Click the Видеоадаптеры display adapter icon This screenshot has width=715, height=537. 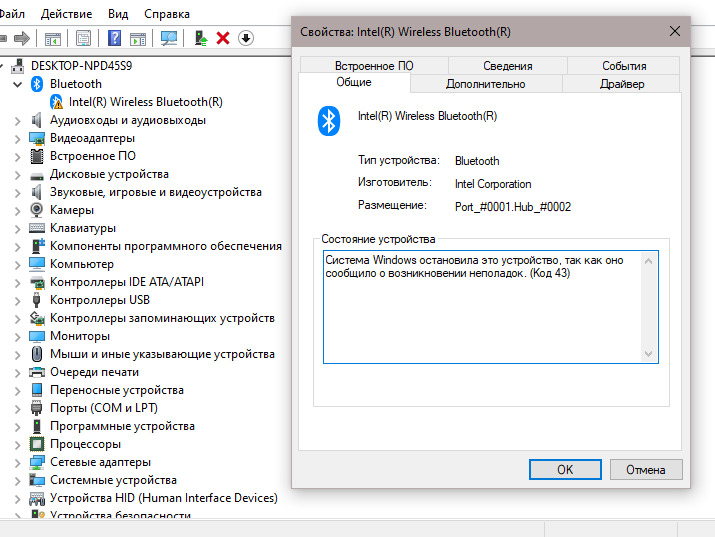(37, 138)
